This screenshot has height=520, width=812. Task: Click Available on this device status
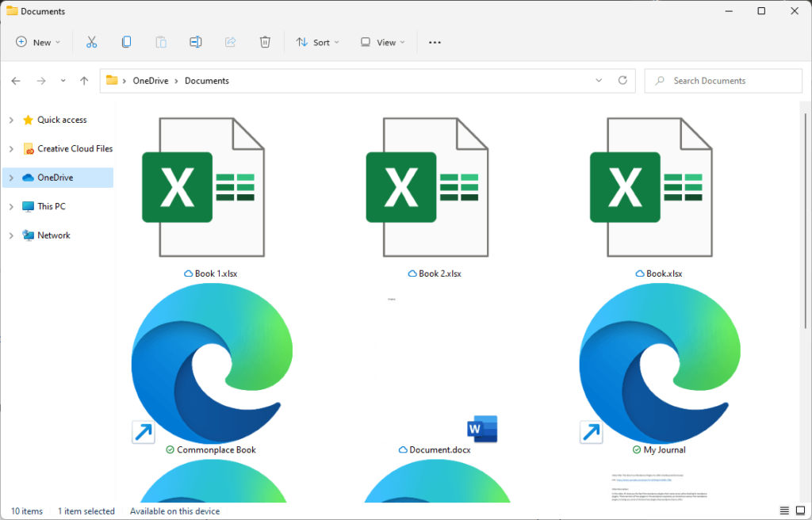tap(174, 511)
